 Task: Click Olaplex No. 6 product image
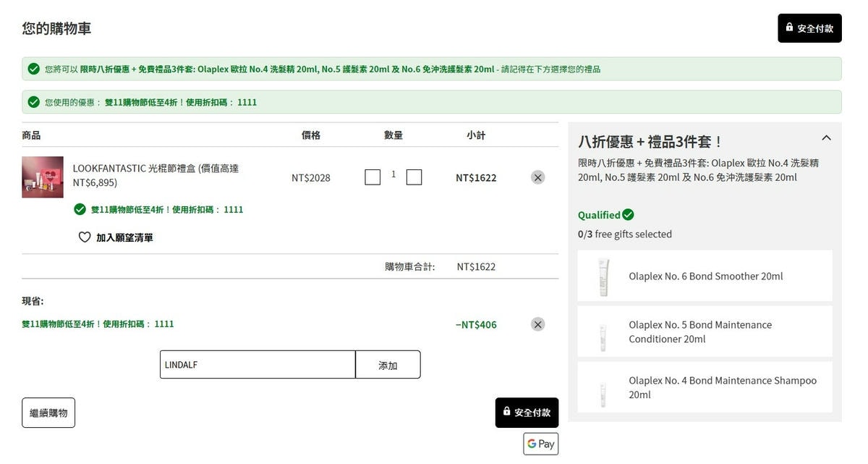tap(603, 277)
